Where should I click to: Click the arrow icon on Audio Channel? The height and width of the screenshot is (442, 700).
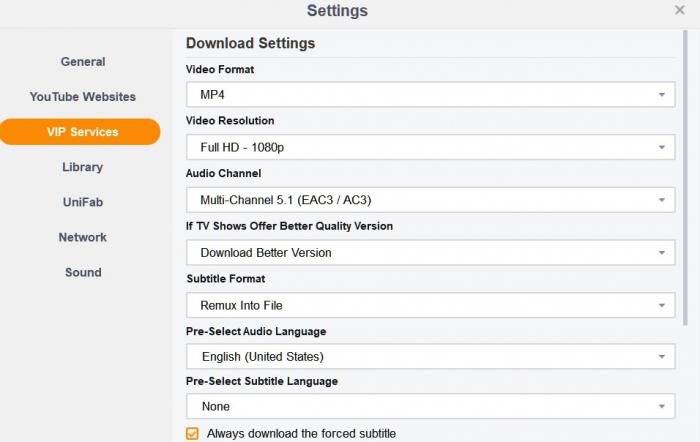661,200
